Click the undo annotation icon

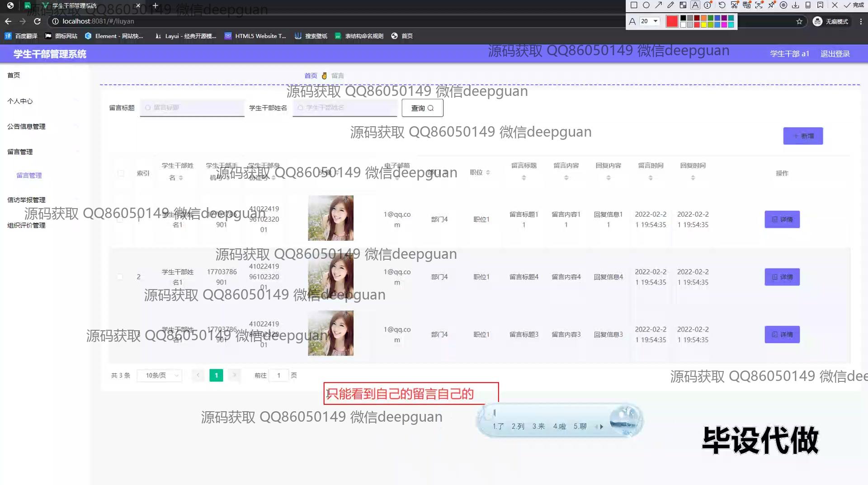click(722, 5)
